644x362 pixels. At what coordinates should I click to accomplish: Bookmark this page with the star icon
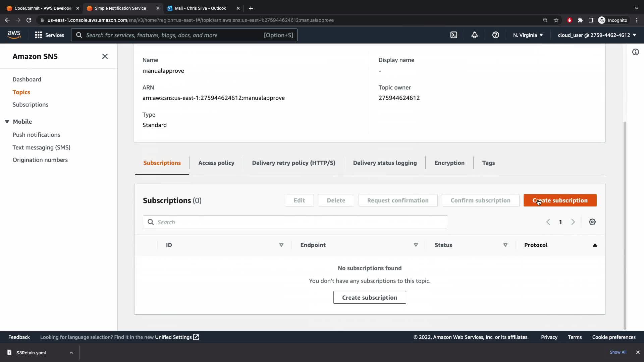click(556, 20)
